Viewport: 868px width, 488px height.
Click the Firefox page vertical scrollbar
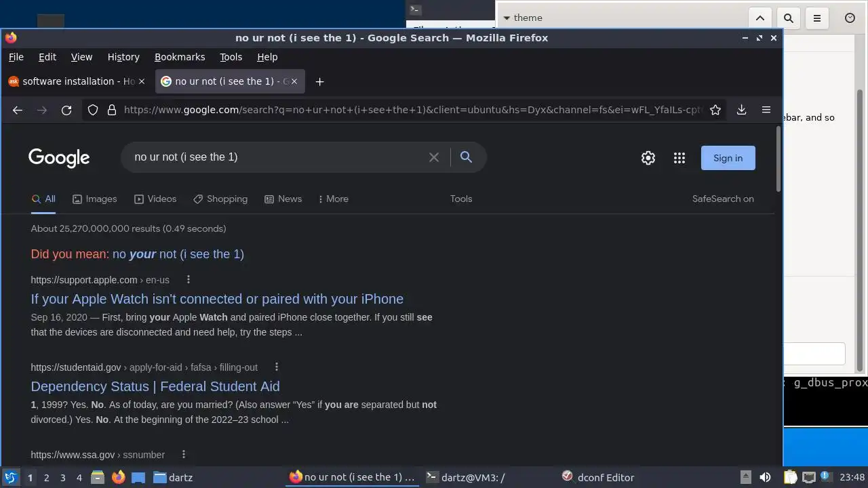tap(778, 160)
